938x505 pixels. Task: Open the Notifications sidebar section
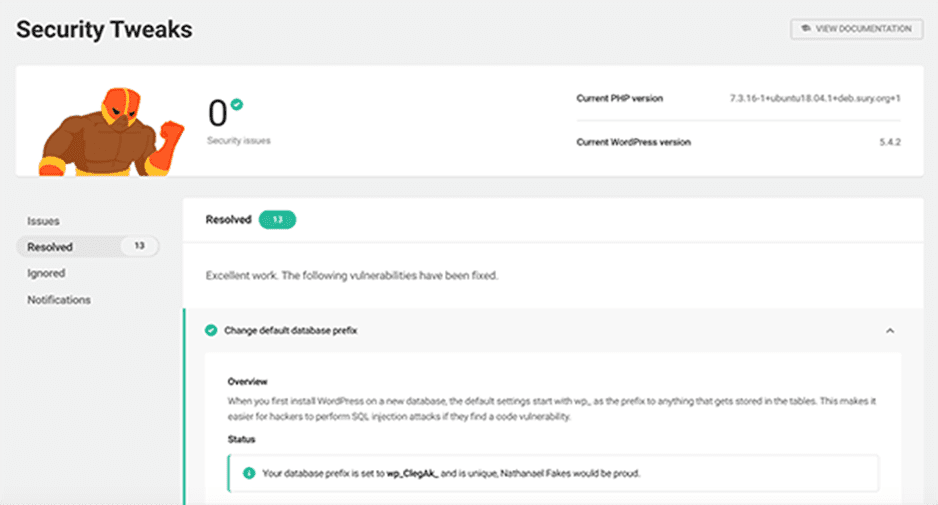click(59, 300)
